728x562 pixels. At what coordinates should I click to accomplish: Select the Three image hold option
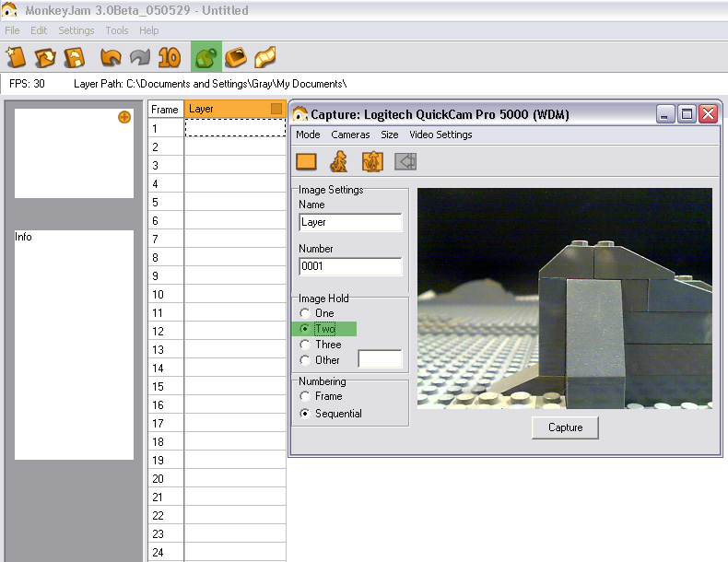point(306,345)
